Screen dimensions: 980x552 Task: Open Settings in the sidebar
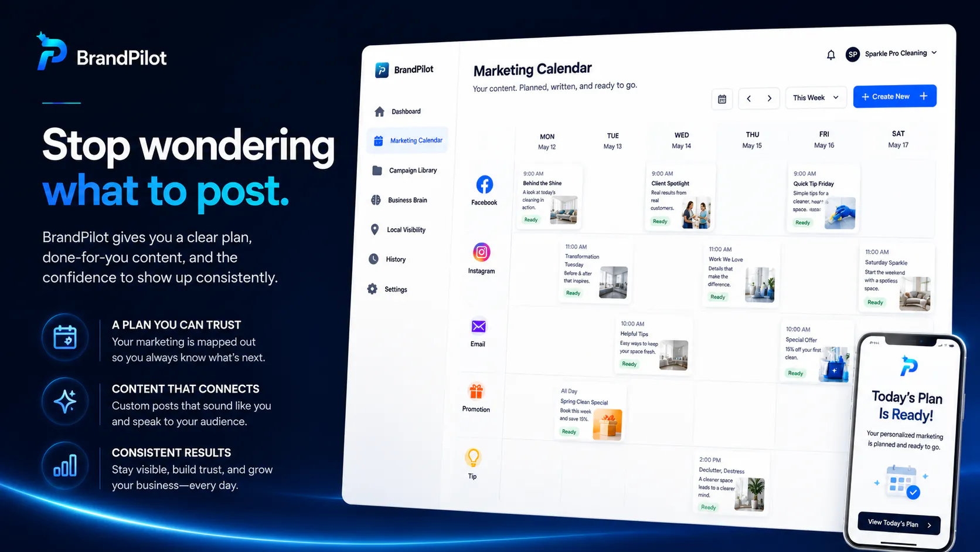pyautogui.click(x=388, y=289)
